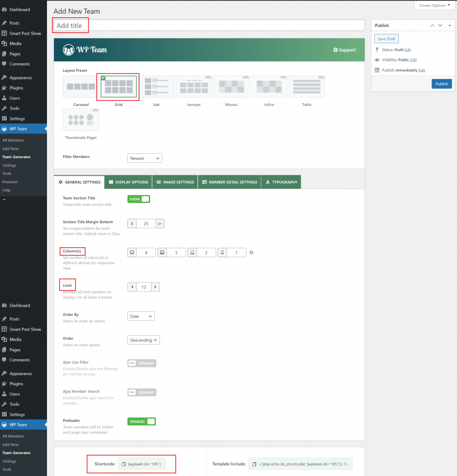Image resolution: width=457 pixels, height=476 pixels.
Task: Select the Isotope layout preset
Action: [x=194, y=86]
